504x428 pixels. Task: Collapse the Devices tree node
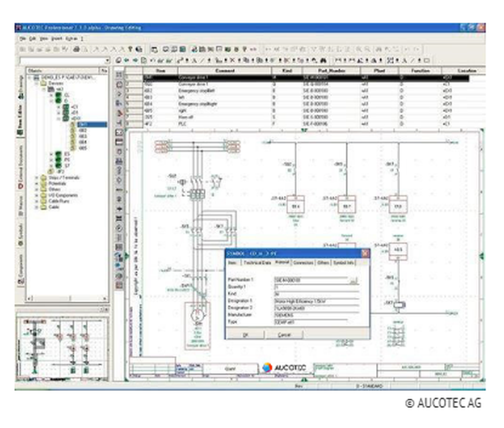click(37, 83)
